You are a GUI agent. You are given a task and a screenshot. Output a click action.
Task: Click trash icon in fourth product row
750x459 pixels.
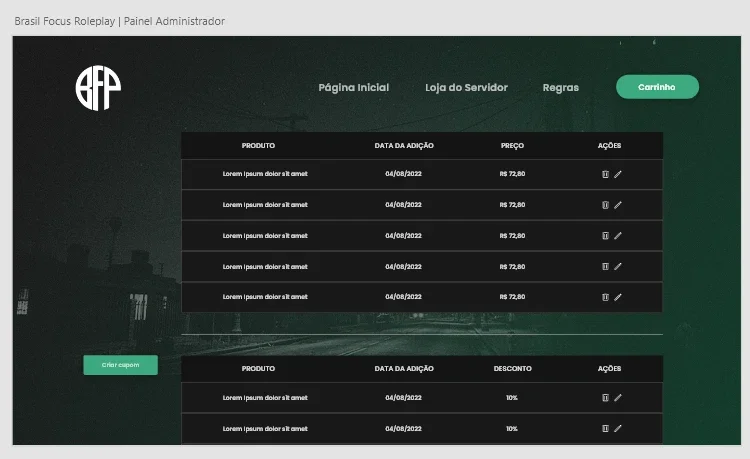(x=605, y=266)
